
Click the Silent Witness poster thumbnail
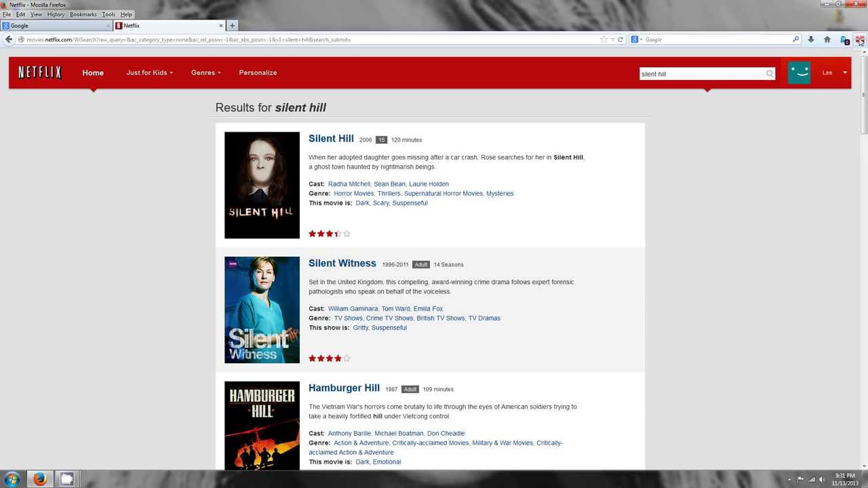tap(262, 310)
